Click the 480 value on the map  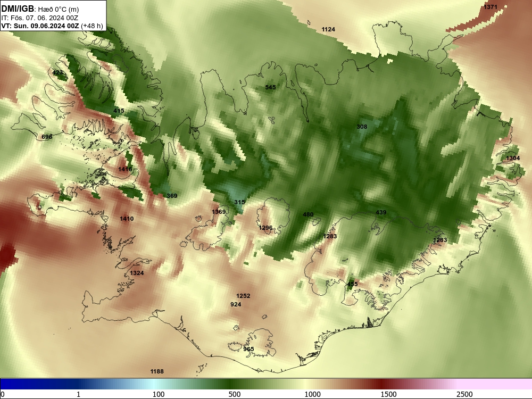308,214
